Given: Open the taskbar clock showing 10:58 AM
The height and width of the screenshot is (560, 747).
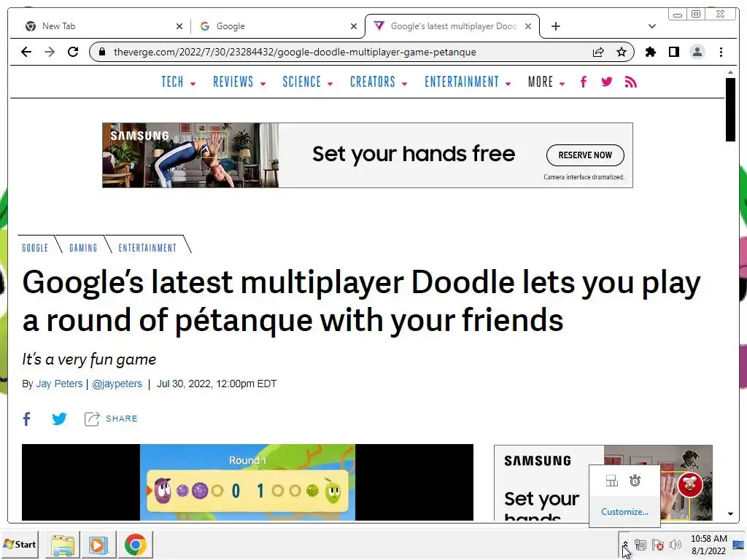Looking at the screenshot, I should coord(708,545).
